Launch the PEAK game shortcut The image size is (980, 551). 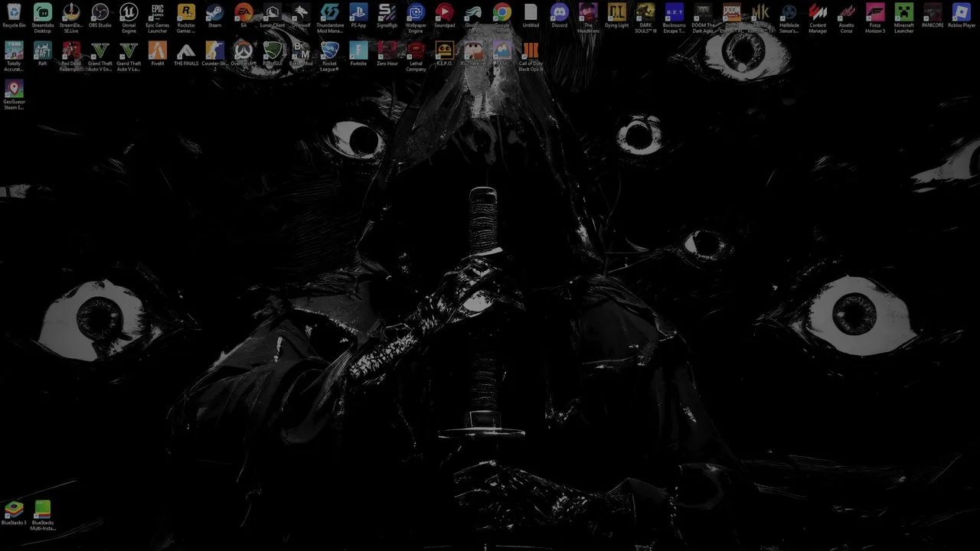502,54
